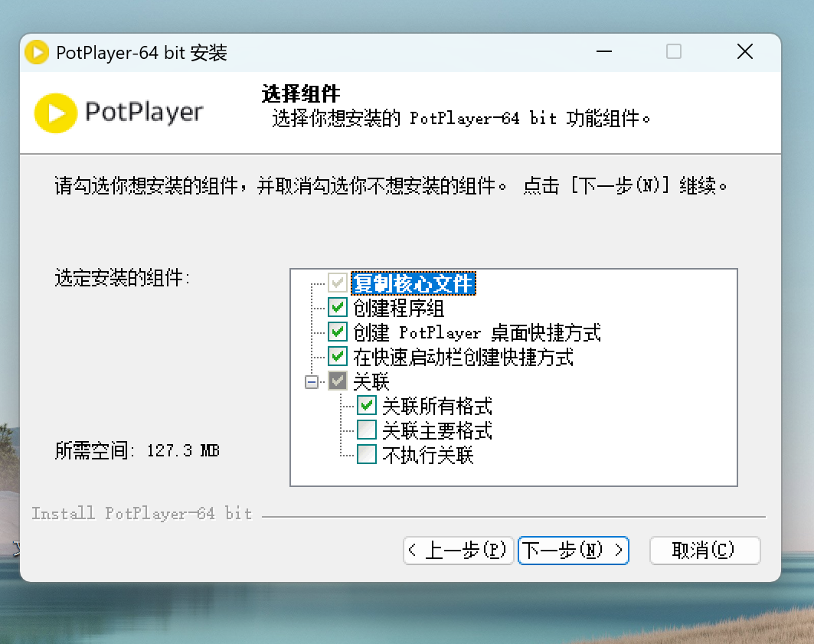Viewport: 814px width, 644px height.
Task: Close the PotPlayer installer window
Action: (745, 52)
